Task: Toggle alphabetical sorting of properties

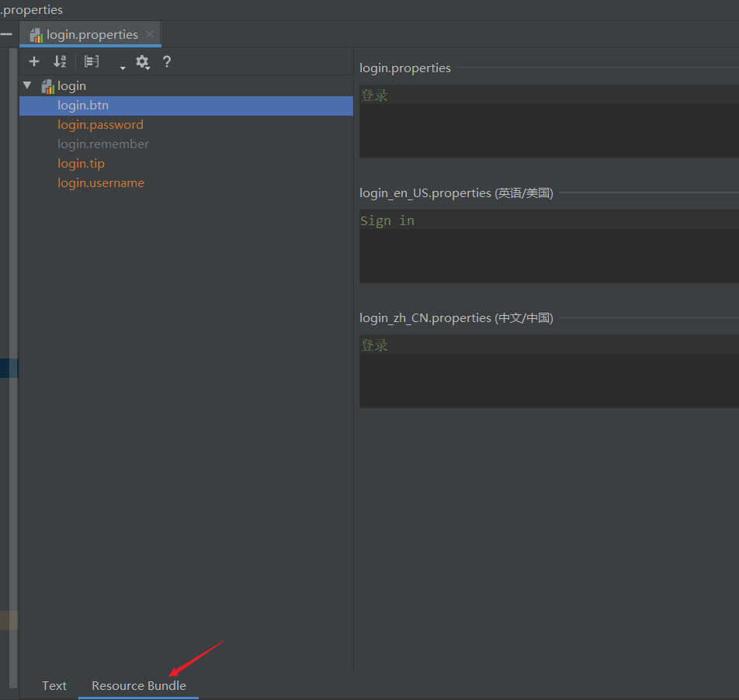Action: point(60,61)
